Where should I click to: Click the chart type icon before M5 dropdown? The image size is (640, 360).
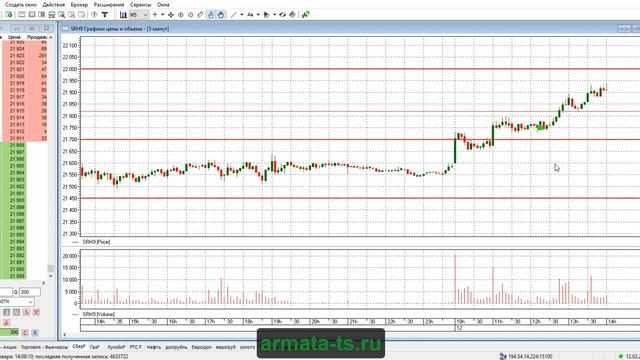[x=123, y=15]
